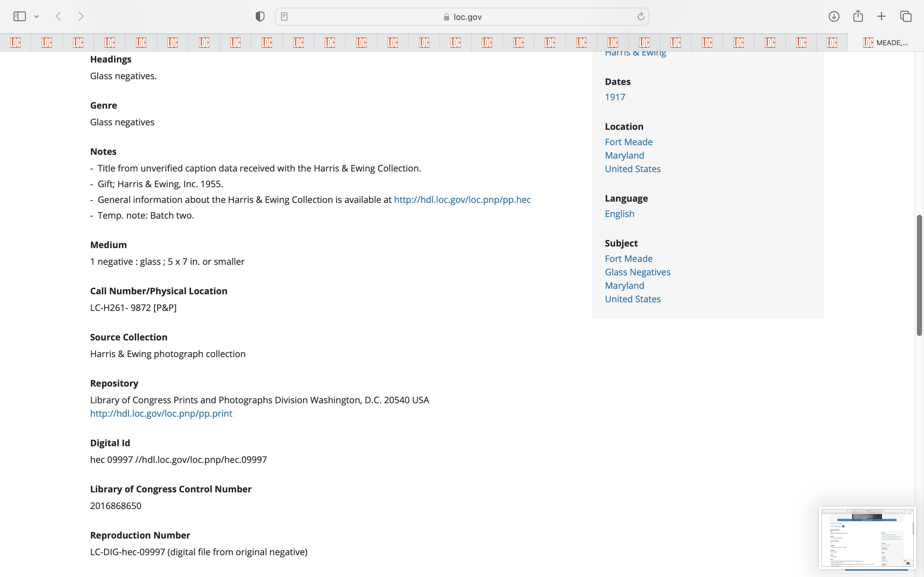924x577 pixels.
Task: Open the Share menu
Action: [x=858, y=16]
